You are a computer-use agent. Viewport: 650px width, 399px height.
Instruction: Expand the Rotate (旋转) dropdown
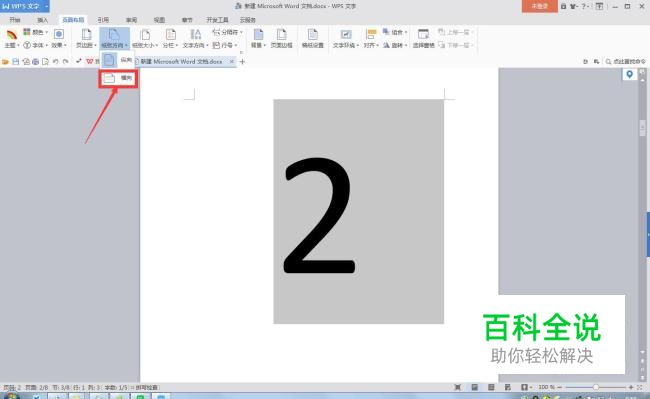point(395,45)
